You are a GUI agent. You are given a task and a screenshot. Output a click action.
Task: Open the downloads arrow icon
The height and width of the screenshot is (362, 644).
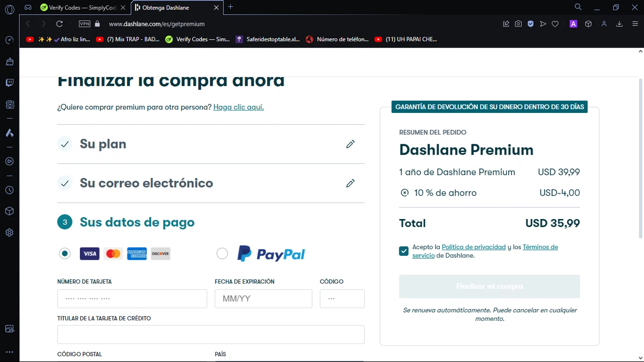pos(620,24)
